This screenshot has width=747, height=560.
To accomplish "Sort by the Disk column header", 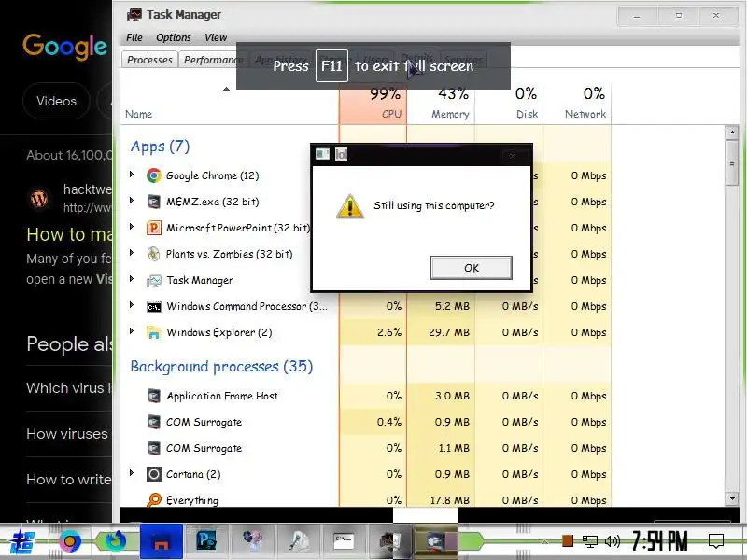I will pyautogui.click(x=509, y=104).
